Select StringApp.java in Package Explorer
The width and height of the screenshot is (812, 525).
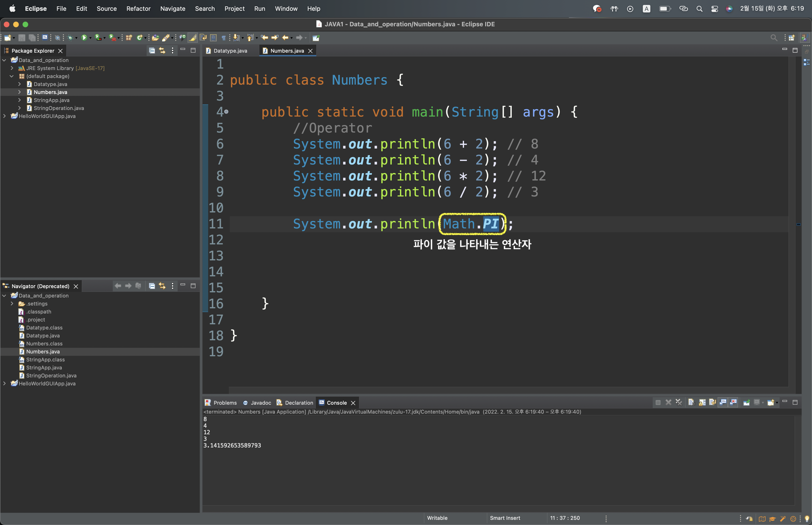tap(51, 100)
